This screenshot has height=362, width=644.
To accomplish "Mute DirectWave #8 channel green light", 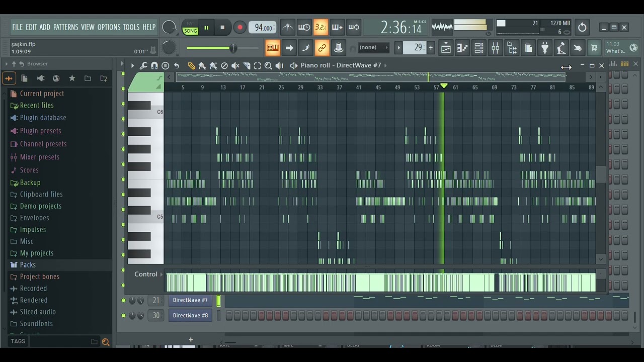I will pyautogui.click(x=123, y=315).
